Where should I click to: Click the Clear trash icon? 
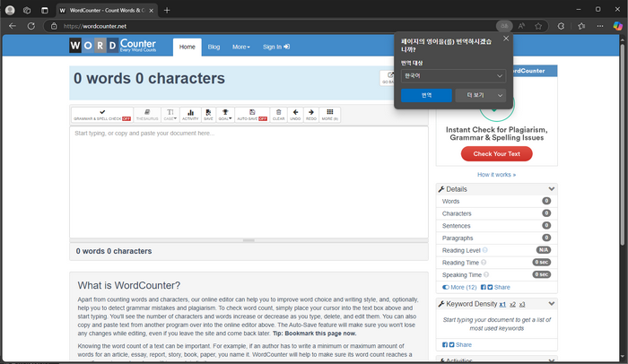(278, 115)
